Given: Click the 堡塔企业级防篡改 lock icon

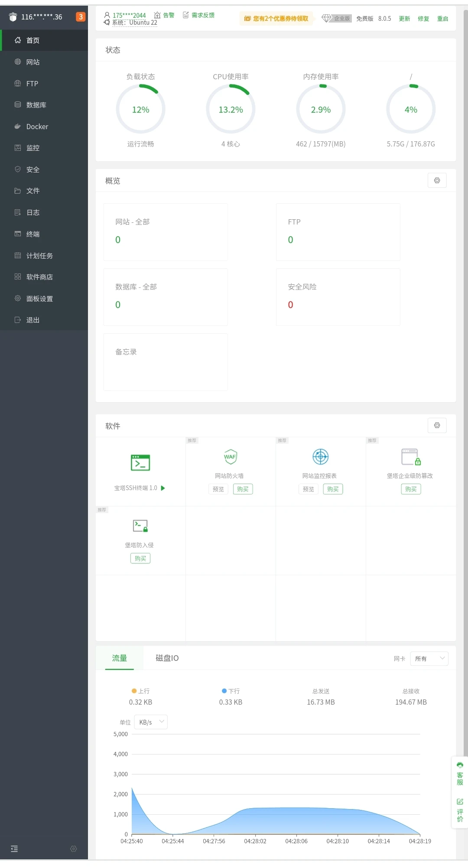Looking at the screenshot, I should coord(411,457).
